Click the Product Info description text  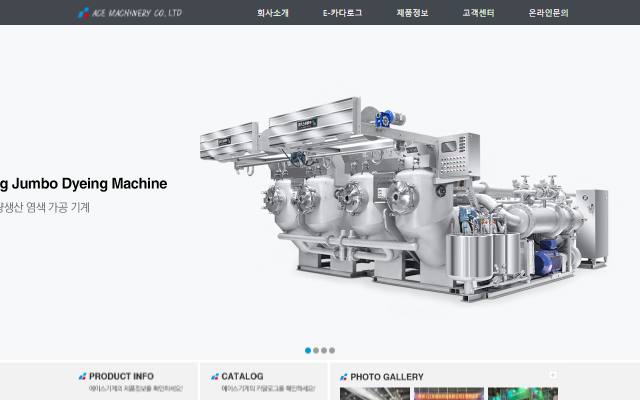136,388
